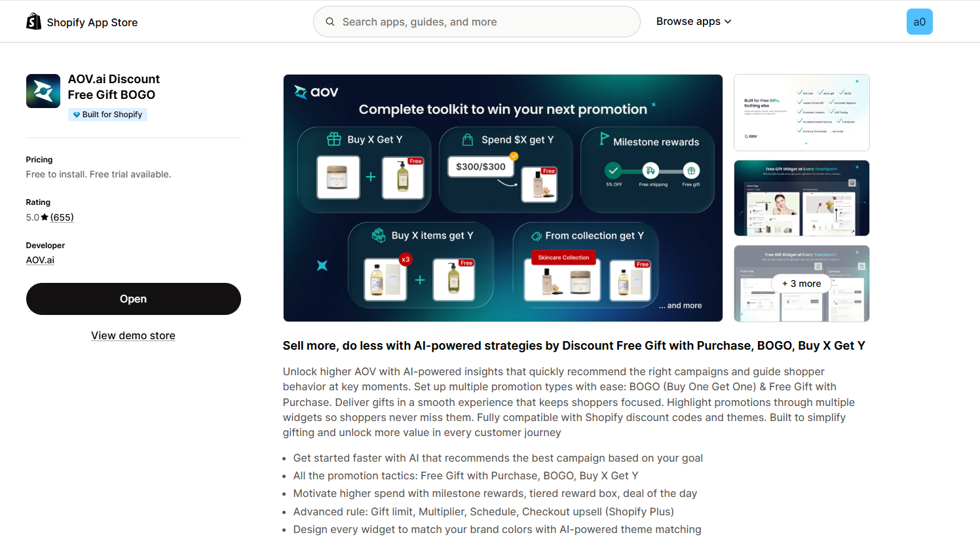Click the Milestone rewards flag icon

pyautogui.click(x=604, y=139)
